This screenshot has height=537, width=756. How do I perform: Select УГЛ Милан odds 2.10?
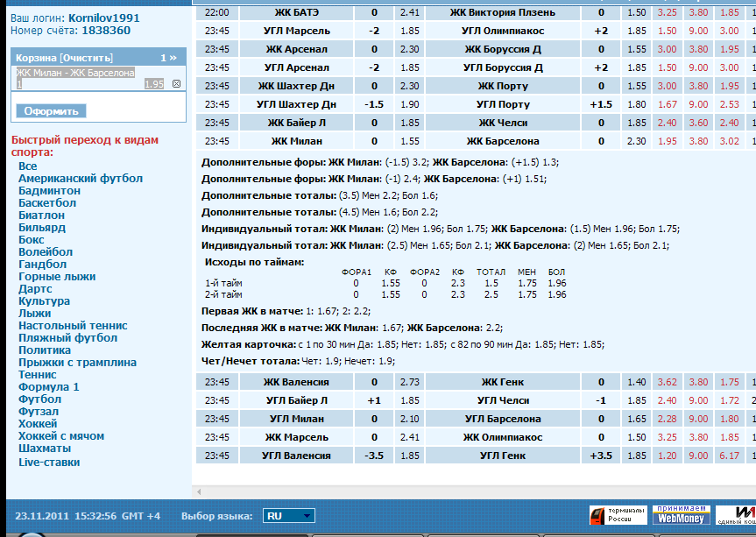[409, 419]
